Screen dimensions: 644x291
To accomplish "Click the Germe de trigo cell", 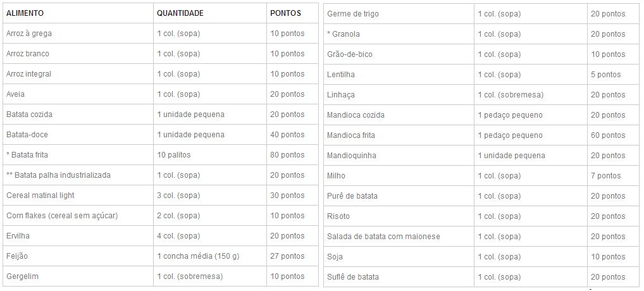I will coord(353,14).
